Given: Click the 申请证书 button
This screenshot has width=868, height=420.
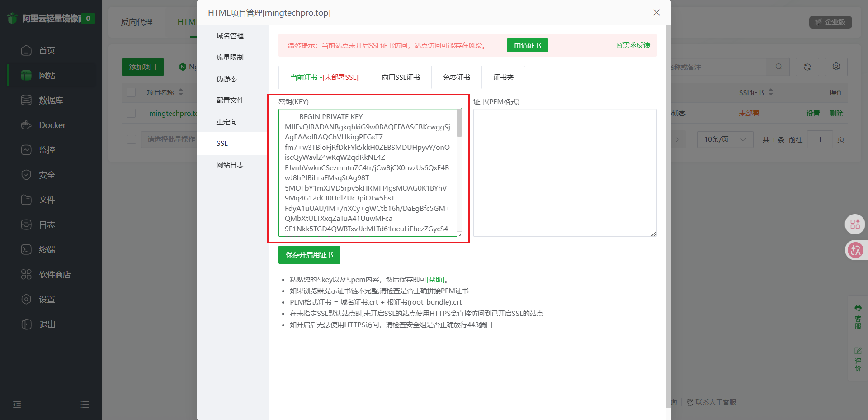Looking at the screenshot, I should click(527, 45).
